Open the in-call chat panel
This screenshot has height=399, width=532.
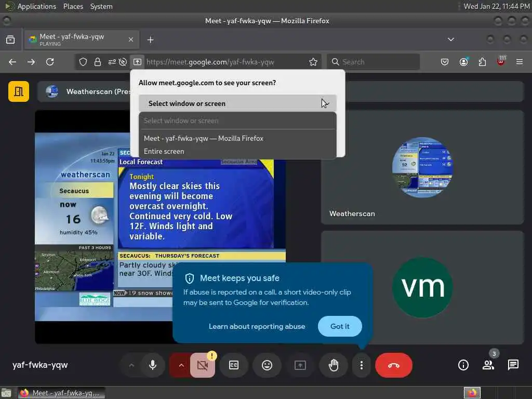point(513,365)
